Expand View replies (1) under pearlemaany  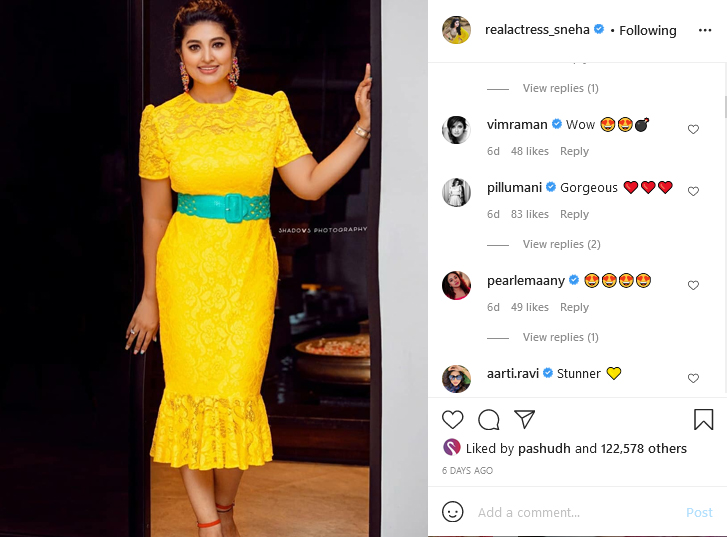(561, 337)
